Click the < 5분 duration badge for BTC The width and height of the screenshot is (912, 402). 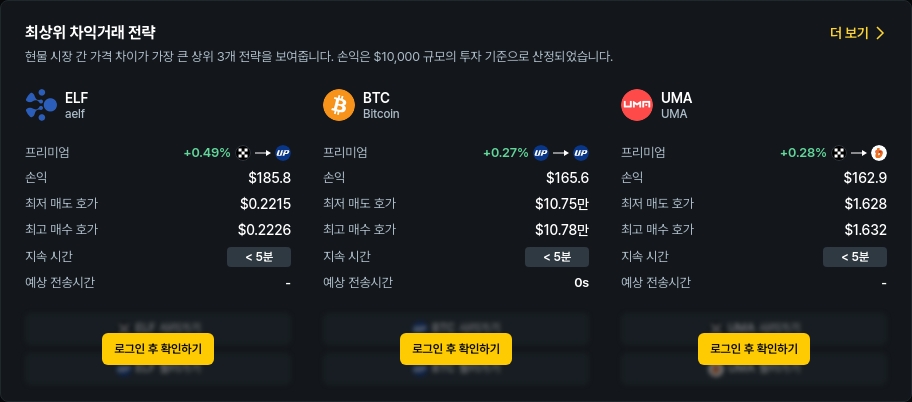[x=556, y=257]
